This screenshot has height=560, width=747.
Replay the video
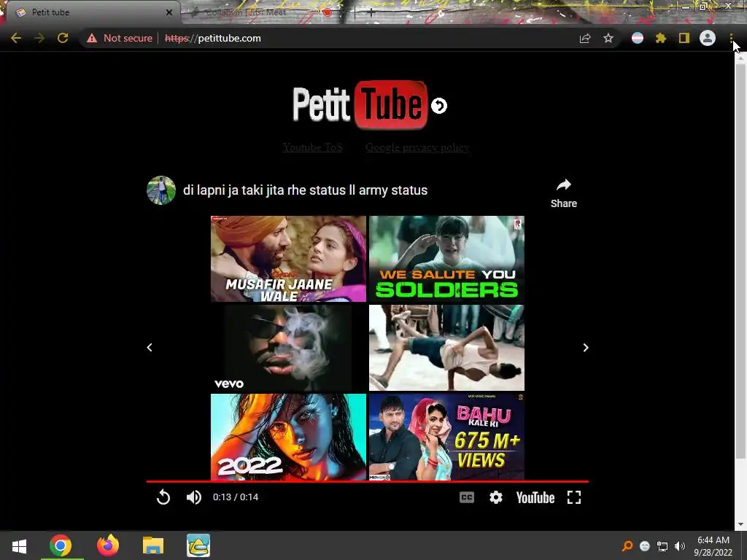pos(163,497)
